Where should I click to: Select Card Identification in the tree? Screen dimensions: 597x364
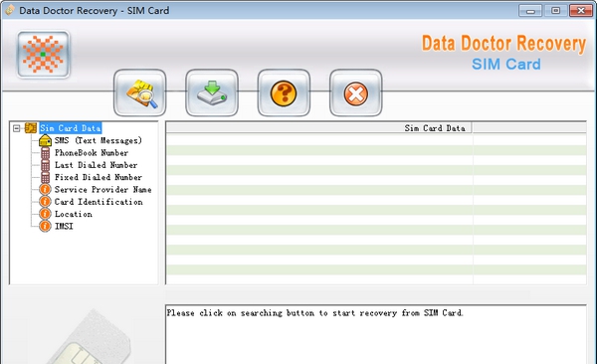pos(99,202)
